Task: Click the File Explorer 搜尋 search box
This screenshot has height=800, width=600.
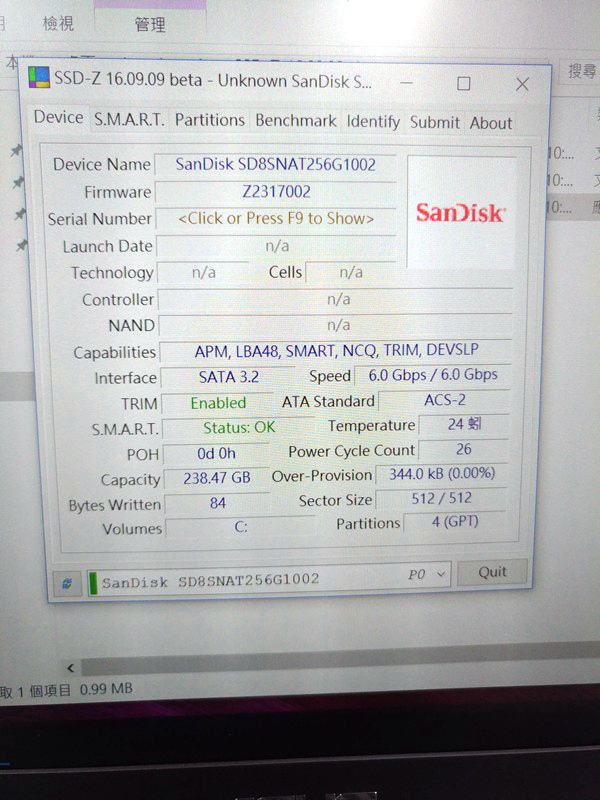Action: point(581,71)
